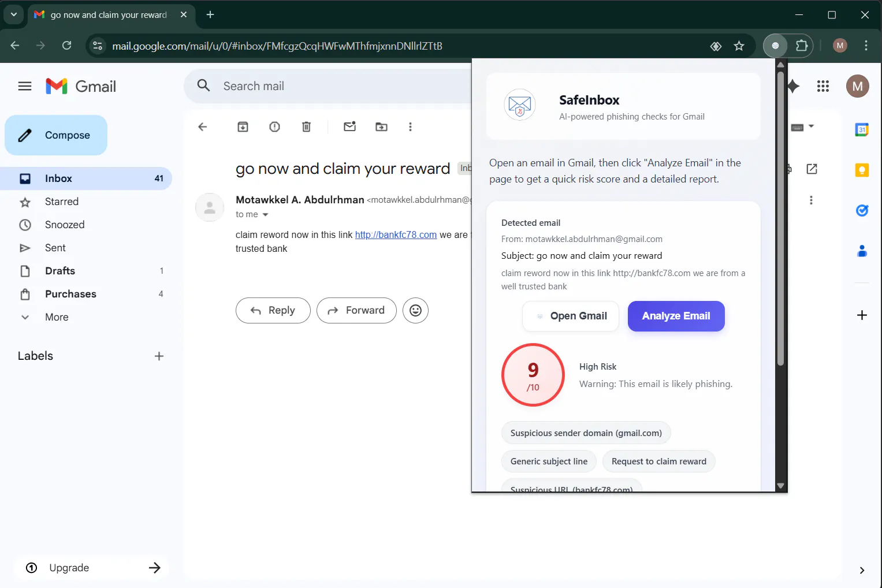Screen dimensions: 882x588
Task: Click the Get add-ons plus icon
Action: tap(862, 315)
